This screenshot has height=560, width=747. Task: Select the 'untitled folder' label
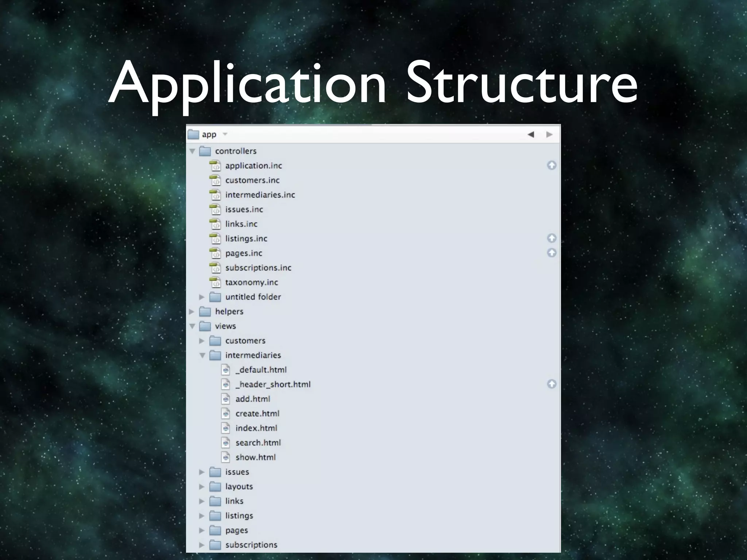tap(253, 297)
